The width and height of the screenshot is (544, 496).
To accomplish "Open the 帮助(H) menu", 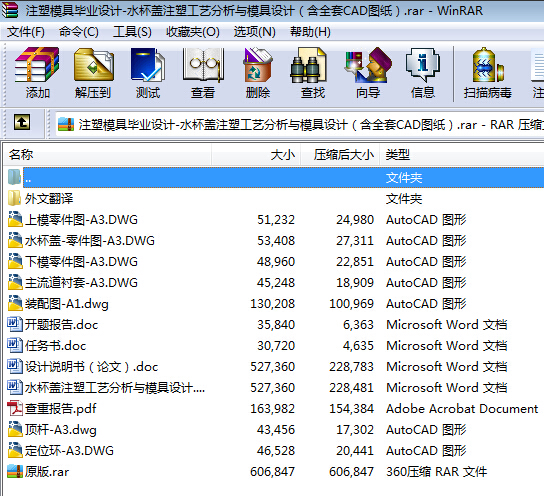I will point(311,32).
